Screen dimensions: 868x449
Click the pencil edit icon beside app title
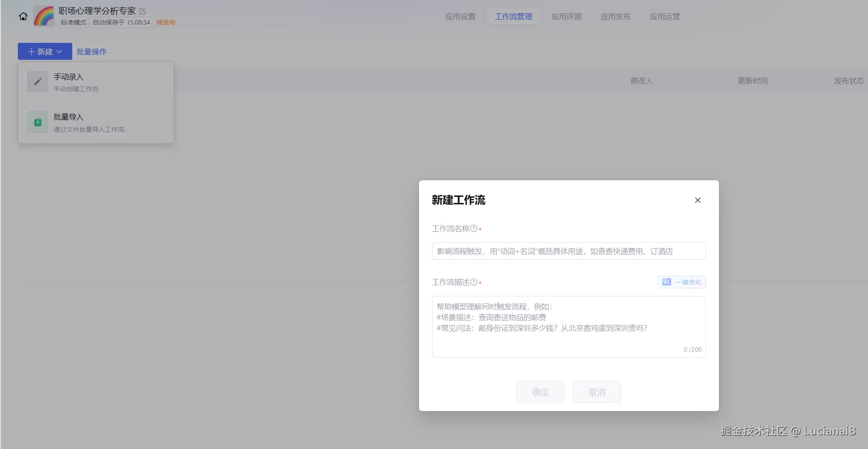(142, 11)
